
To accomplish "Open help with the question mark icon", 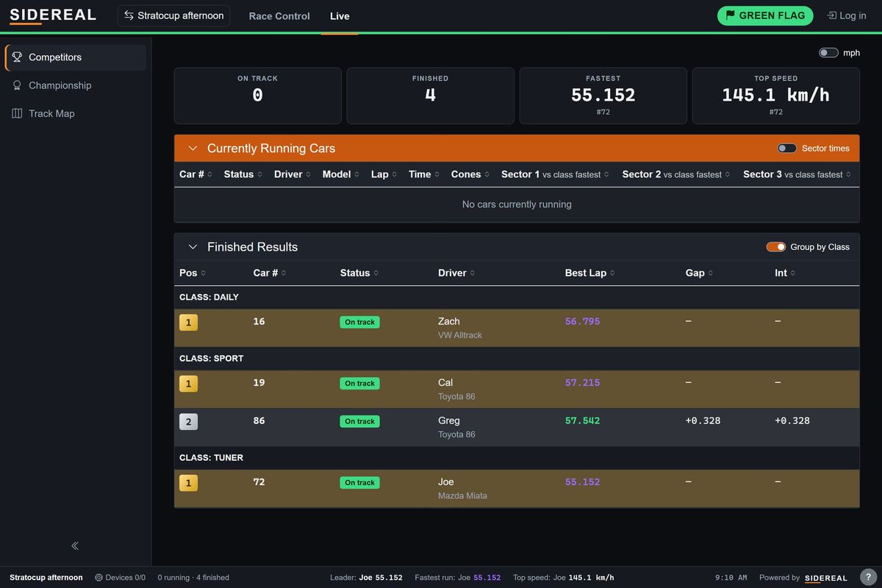I will 868,577.
